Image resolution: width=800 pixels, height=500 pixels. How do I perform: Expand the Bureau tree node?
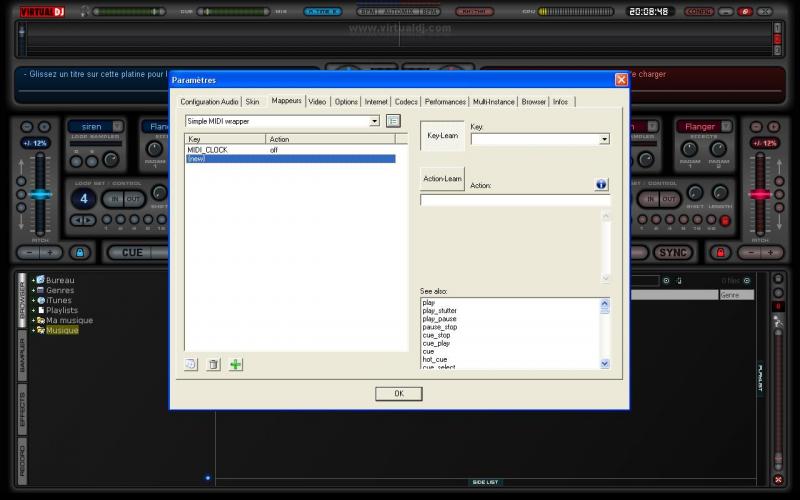(33, 280)
